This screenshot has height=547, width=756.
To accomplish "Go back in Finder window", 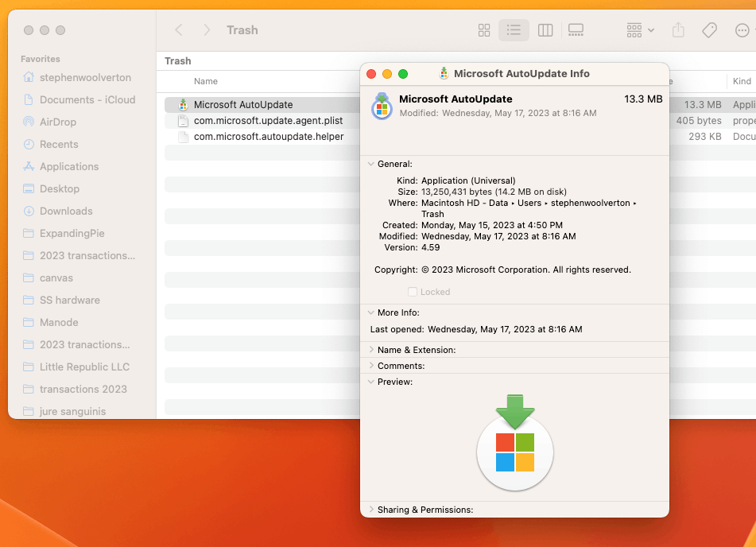I will coord(178,30).
